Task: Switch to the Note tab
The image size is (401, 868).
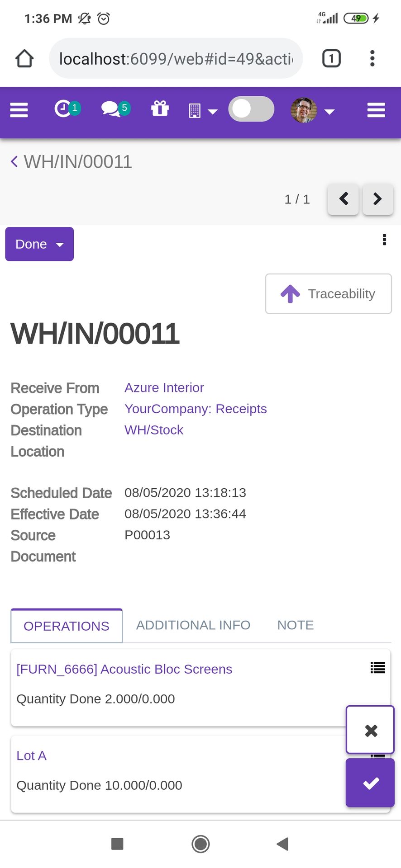Action: (296, 625)
